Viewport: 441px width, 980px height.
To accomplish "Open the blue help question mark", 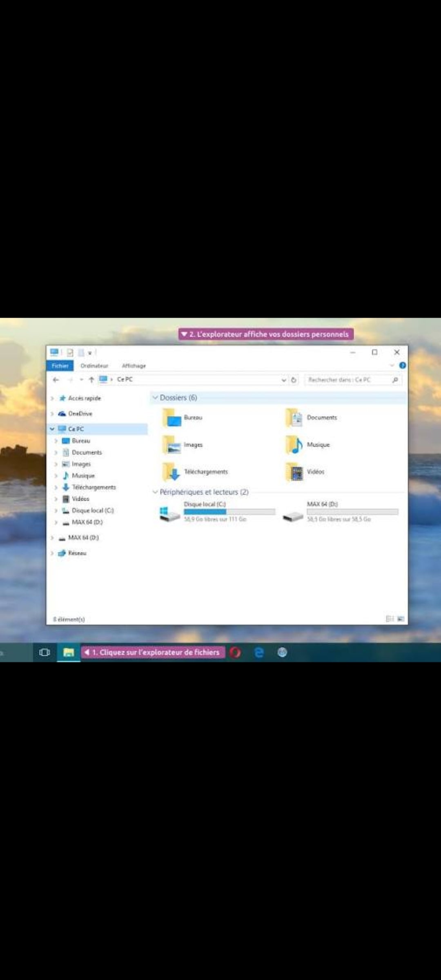I will point(403,365).
